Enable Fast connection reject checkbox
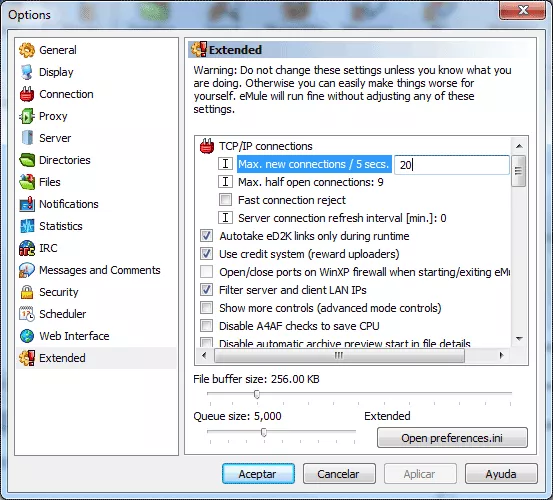This screenshot has width=553, height=500. click(x=225, y=200)
